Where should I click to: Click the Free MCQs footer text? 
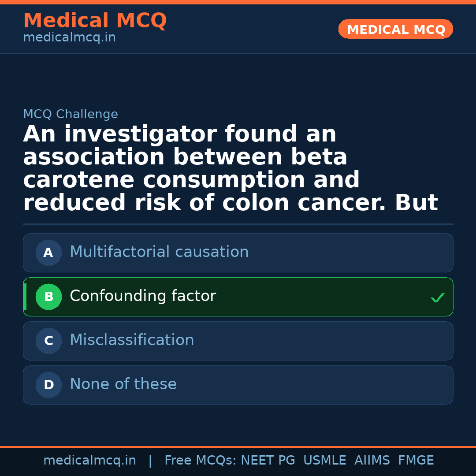(200, 461)
